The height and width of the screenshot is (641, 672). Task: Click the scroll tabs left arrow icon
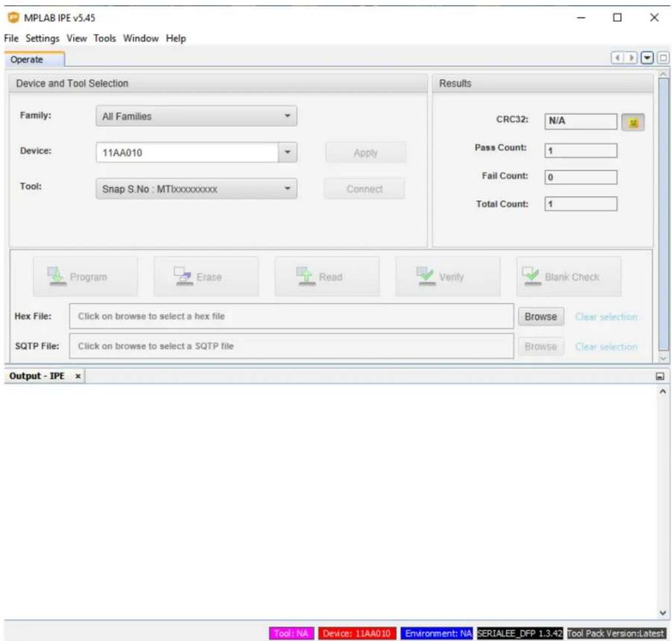(x=618, y=58)
